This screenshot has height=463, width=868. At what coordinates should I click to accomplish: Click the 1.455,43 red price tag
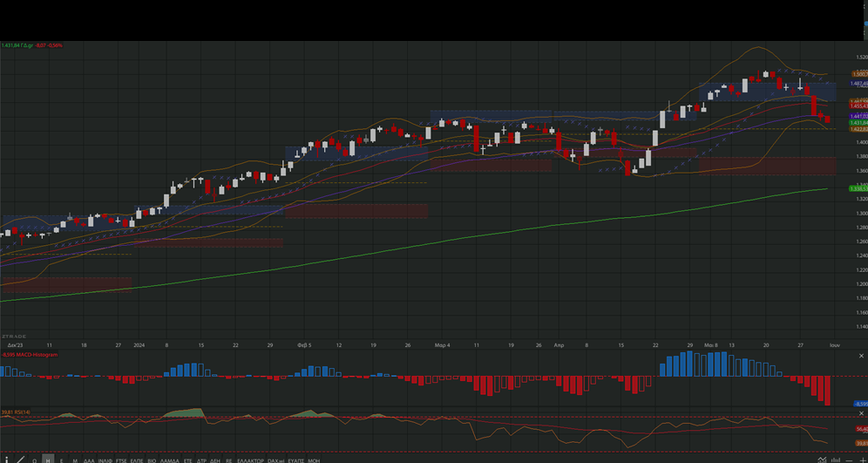[858, 106]
